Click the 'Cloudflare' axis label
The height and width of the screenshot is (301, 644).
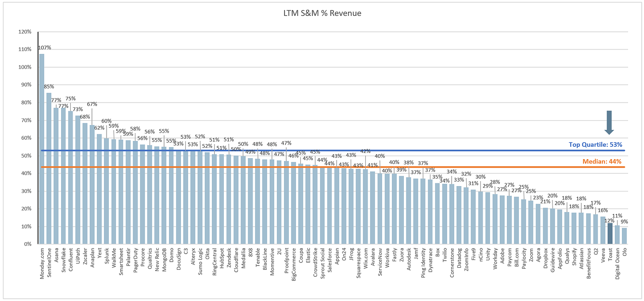point(236,260)
